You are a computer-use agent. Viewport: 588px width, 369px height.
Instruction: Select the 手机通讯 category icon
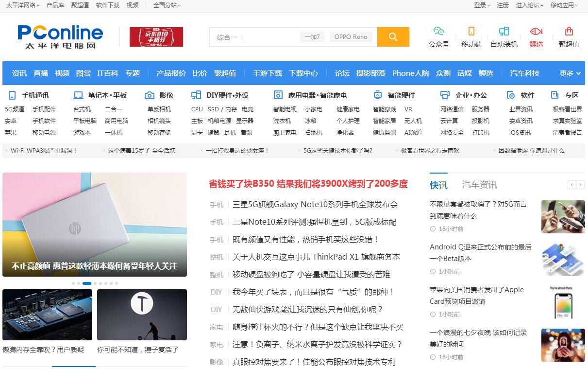click(12, 95)
